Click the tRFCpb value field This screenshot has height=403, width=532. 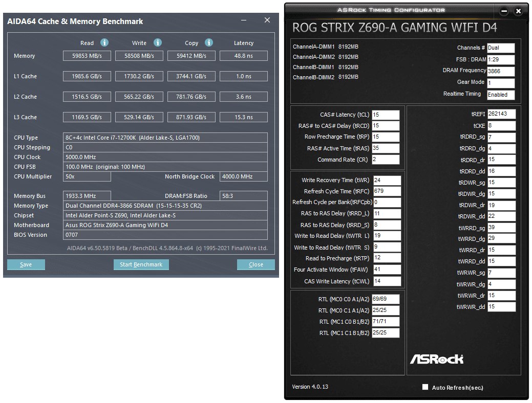[387, 203]
